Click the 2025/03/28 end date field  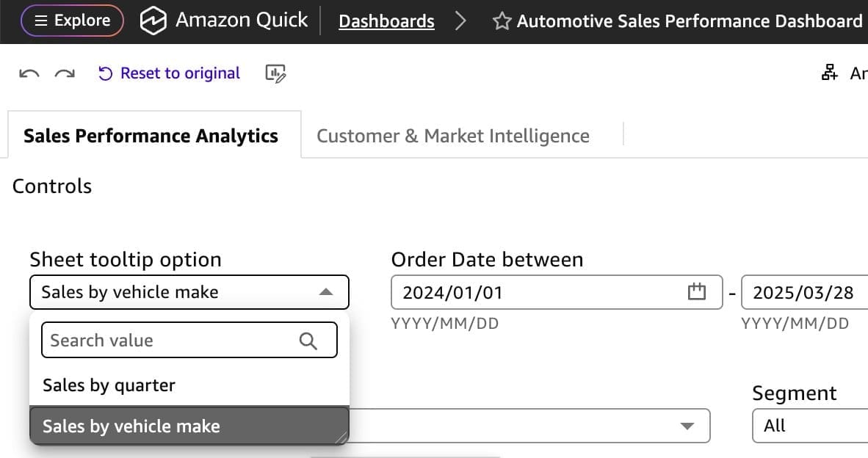803,292
